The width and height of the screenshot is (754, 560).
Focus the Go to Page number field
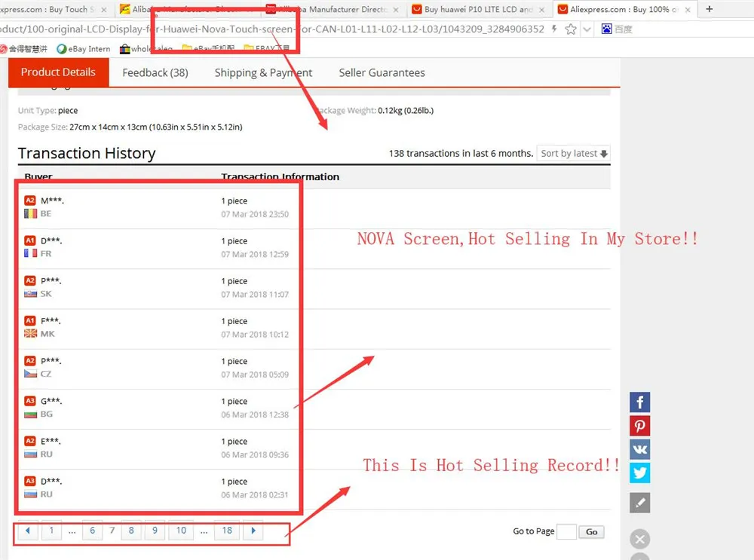pos(566,531)
